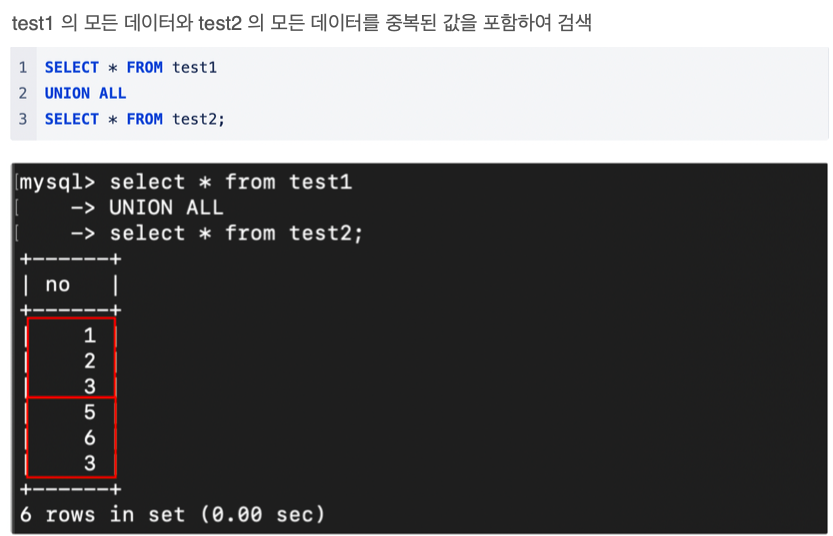Image resolution: width=833 pixels, height=536 pixels.
Task: Click the Korean description heading text
Action: tap(301, 23)
